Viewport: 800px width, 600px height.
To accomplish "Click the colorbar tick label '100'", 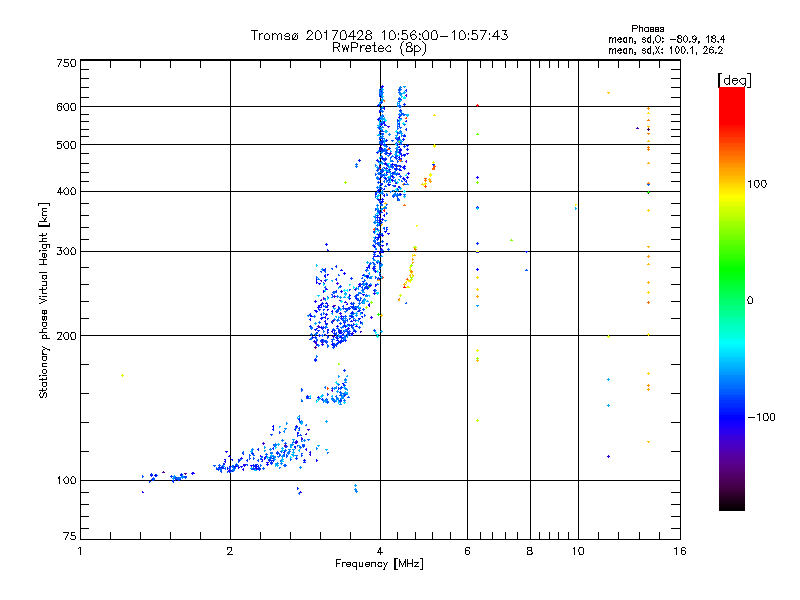I will point(757,184).
